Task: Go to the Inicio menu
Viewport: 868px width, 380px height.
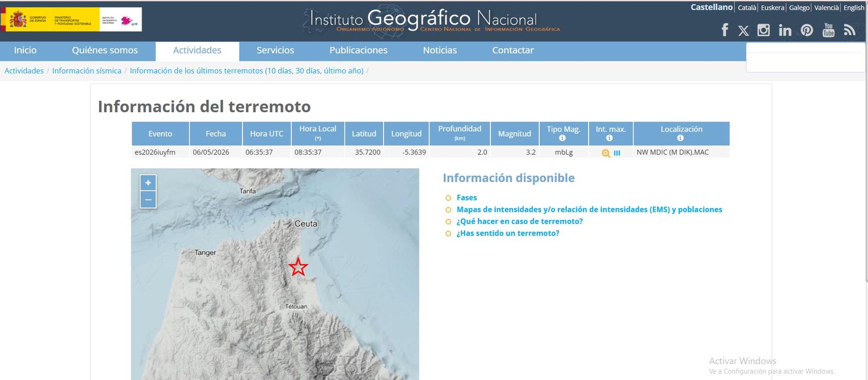Action: tap(25, 50)
